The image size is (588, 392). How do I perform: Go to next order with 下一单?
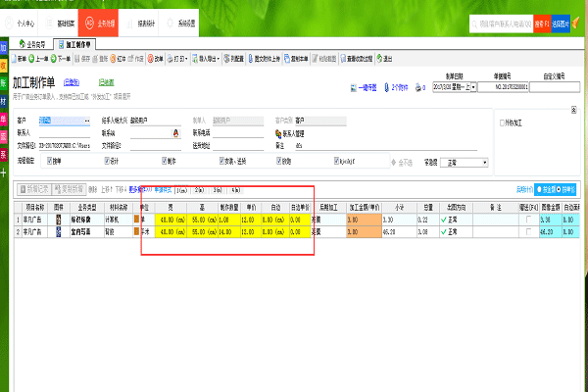coord(61,59)
